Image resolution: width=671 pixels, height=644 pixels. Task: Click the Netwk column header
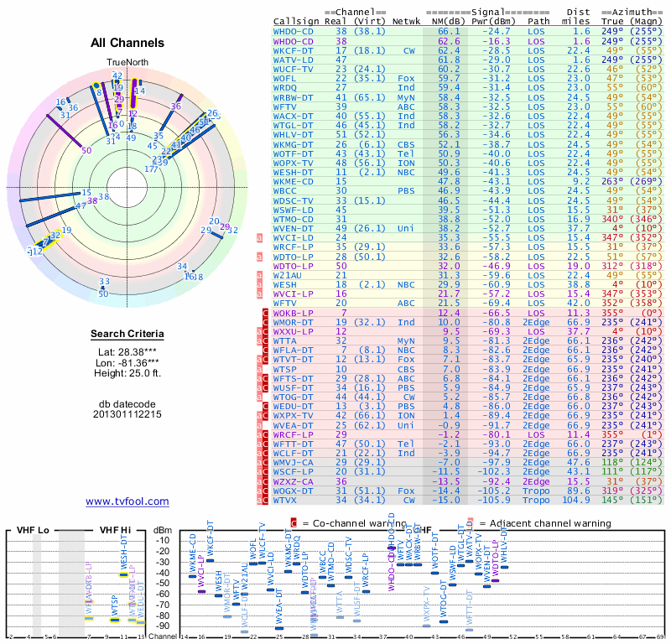(406, 22)
